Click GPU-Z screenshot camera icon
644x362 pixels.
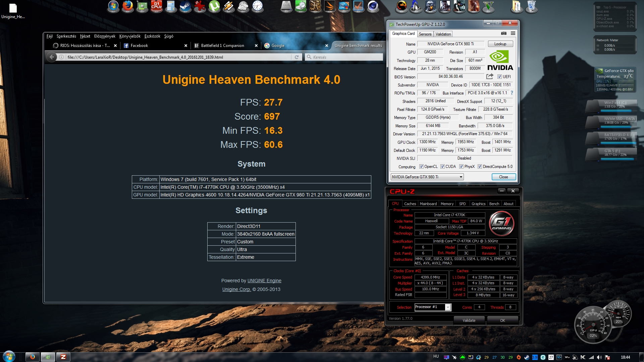point(503,34)
